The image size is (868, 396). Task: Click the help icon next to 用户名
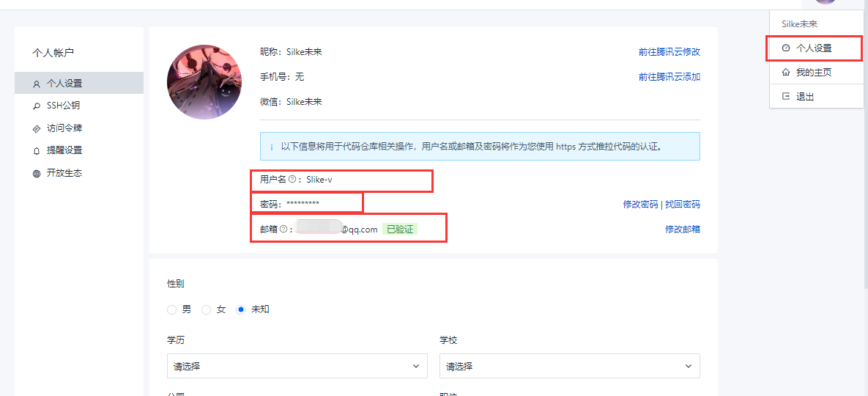coord(292,179)
